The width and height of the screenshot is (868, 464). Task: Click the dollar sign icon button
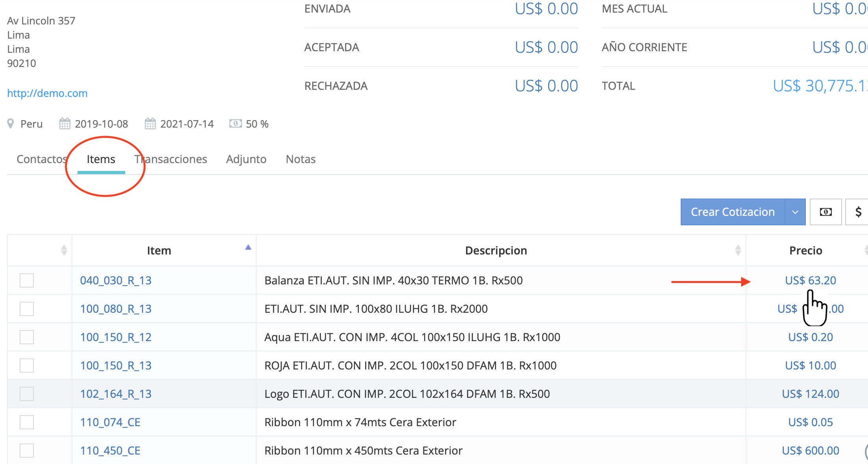(858, 212)
